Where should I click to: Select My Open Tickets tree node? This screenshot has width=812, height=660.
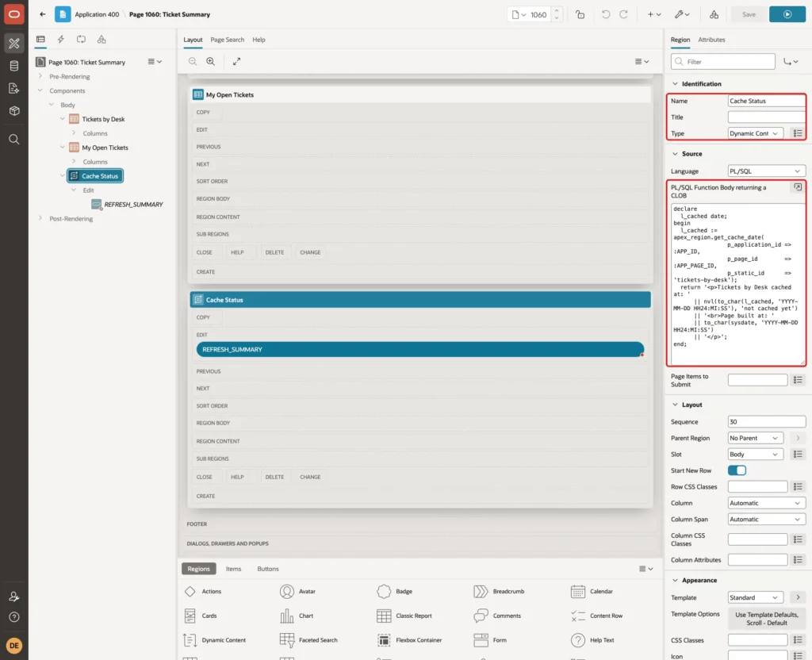click(105, 148)
